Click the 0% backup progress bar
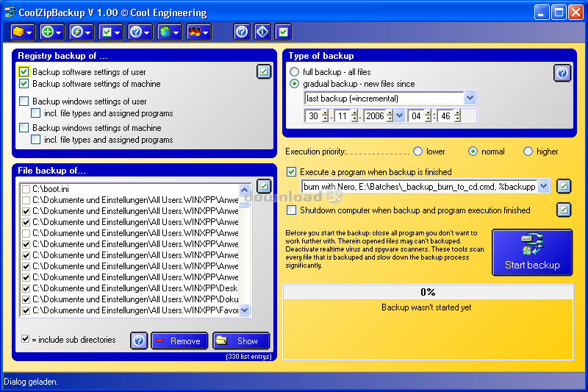588x392 pixels. coord(428,292)
